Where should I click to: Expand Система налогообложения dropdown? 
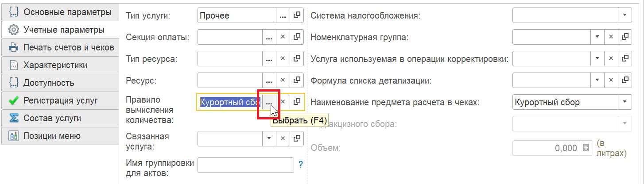tap(625, 15)
